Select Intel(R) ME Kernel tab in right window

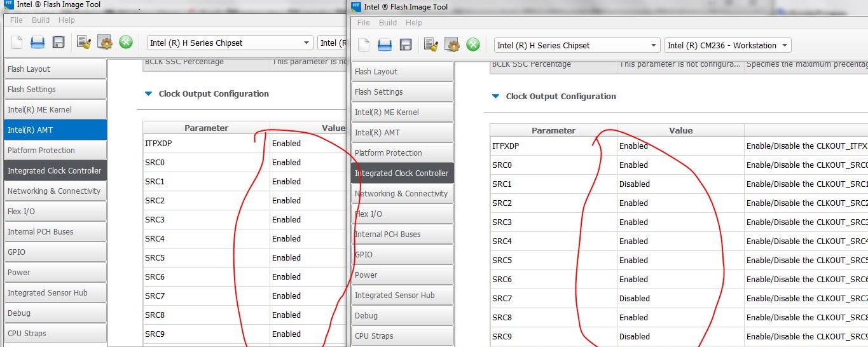pyautogui.click(x=403, y=112)
